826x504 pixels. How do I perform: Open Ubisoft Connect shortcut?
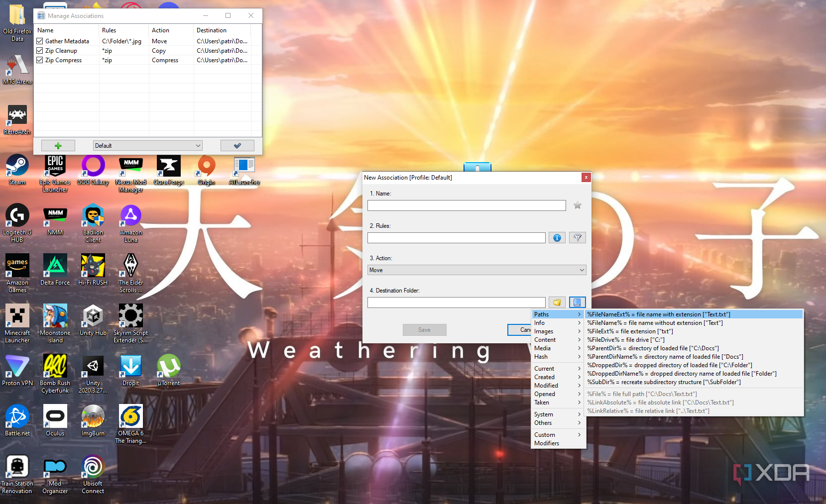[93, 474]
